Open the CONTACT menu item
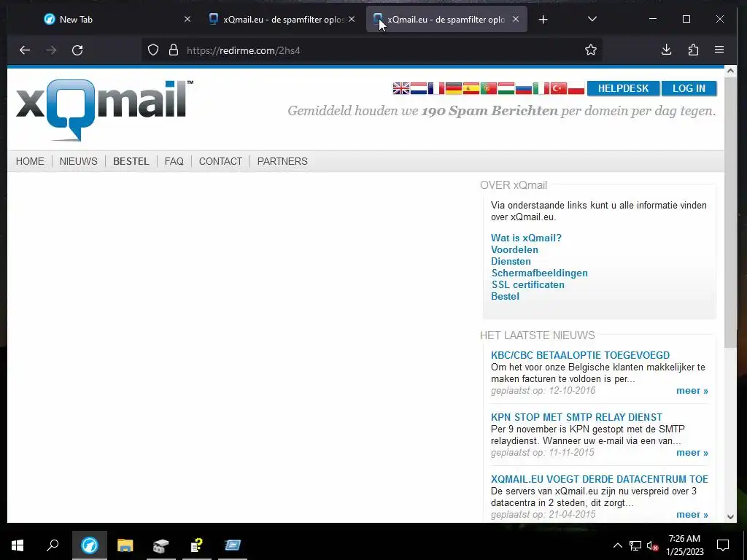Viewport: 747px width, 560px height. tap(220, 161)
